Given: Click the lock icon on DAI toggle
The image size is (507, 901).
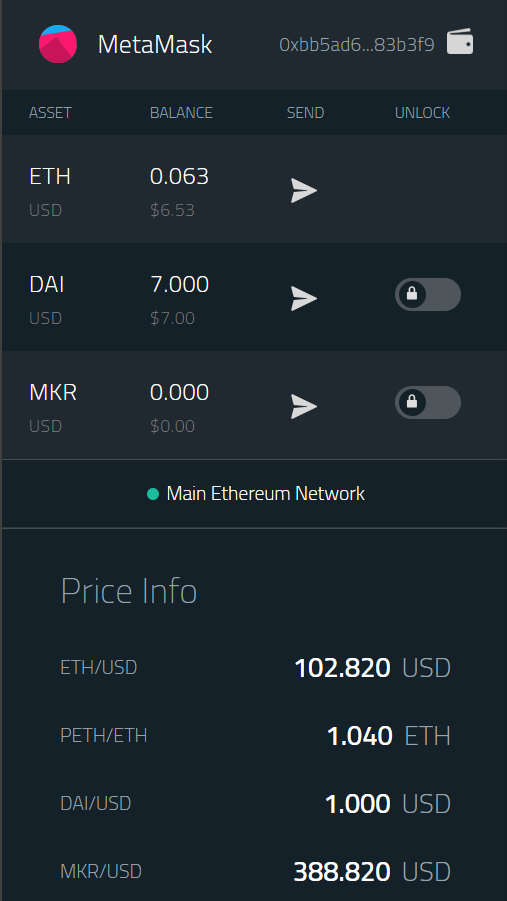Looking at the screenshot, I should coord(412,294).
